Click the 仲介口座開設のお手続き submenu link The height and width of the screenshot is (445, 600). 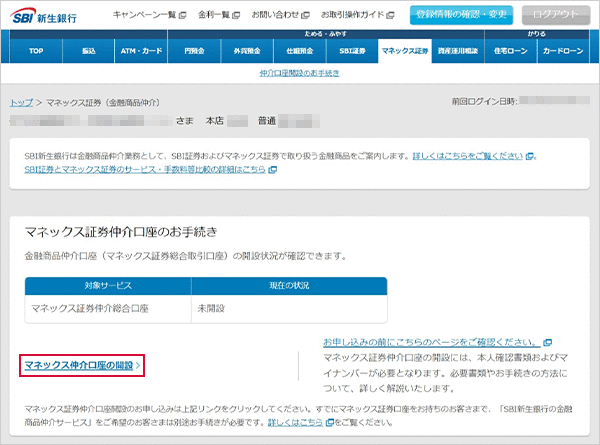point(299,73)
